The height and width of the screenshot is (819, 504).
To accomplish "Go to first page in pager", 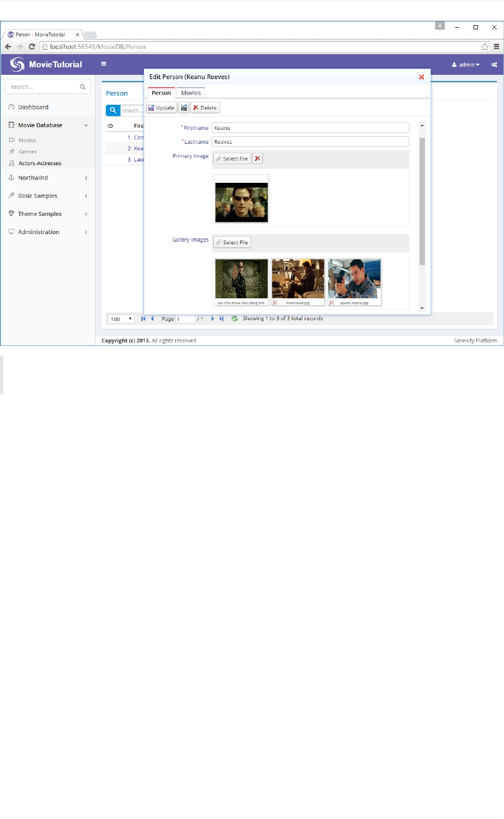I will [143, 319].
